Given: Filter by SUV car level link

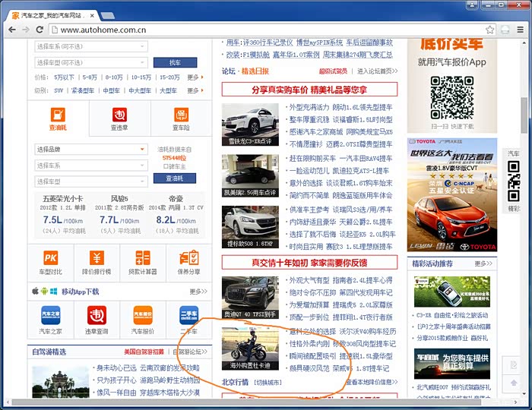Looking at the screenshot, I should pos(59,90).
